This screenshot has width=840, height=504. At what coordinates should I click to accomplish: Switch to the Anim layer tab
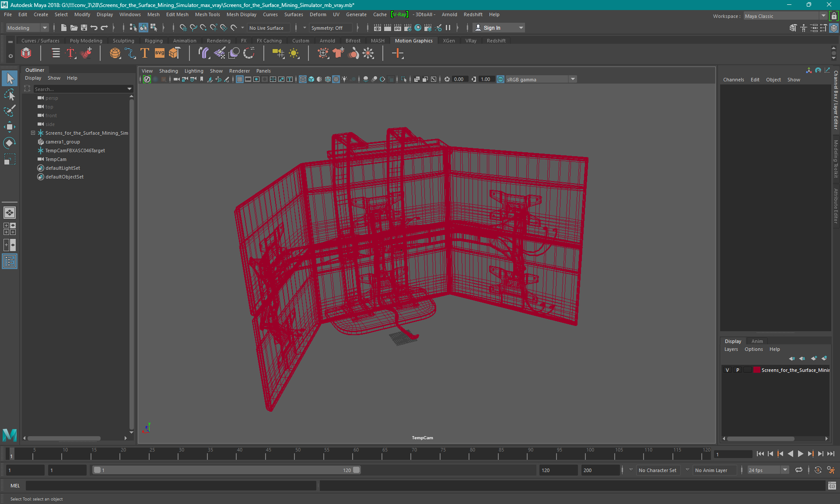pyautogui.click(x=757, y=341)
